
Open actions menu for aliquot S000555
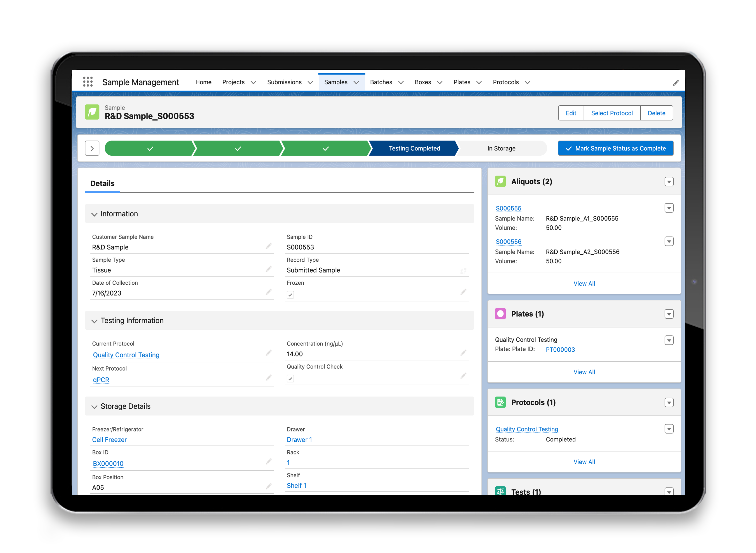pyautogui.click(x=669, y=208)
